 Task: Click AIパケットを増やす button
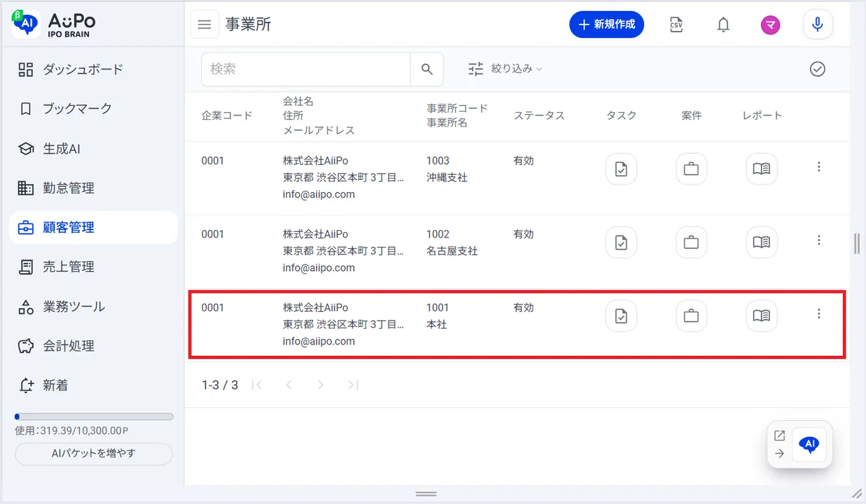(93, 453)
